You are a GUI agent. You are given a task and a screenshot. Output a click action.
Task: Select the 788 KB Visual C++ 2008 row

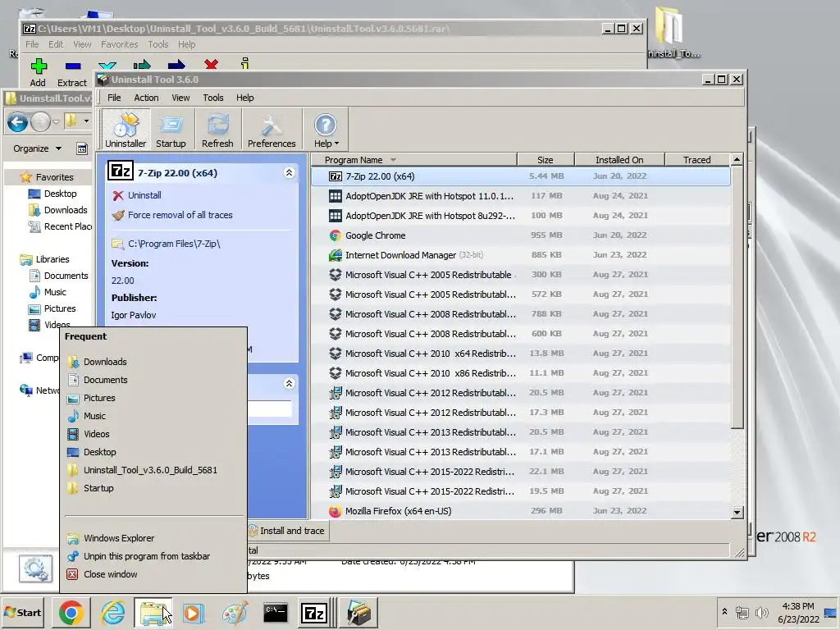click(x=520, y=314)
